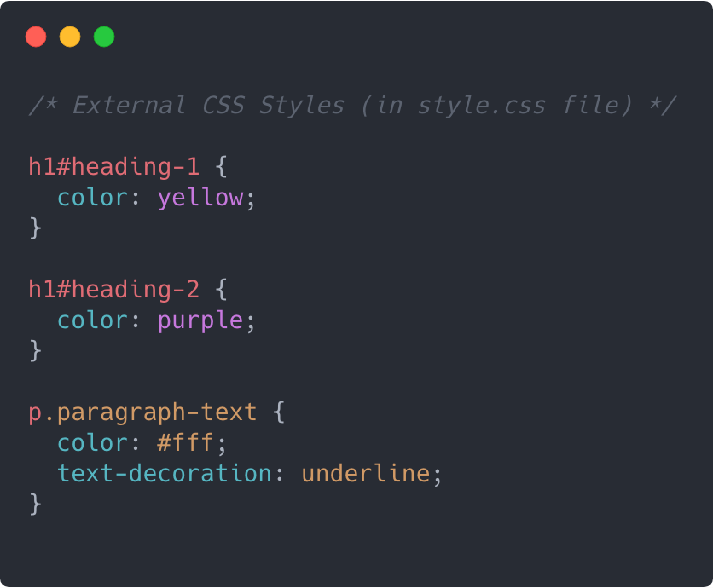
Task: Click the closing brace of paragraph-text rule
Action: [x=36, y=504]
